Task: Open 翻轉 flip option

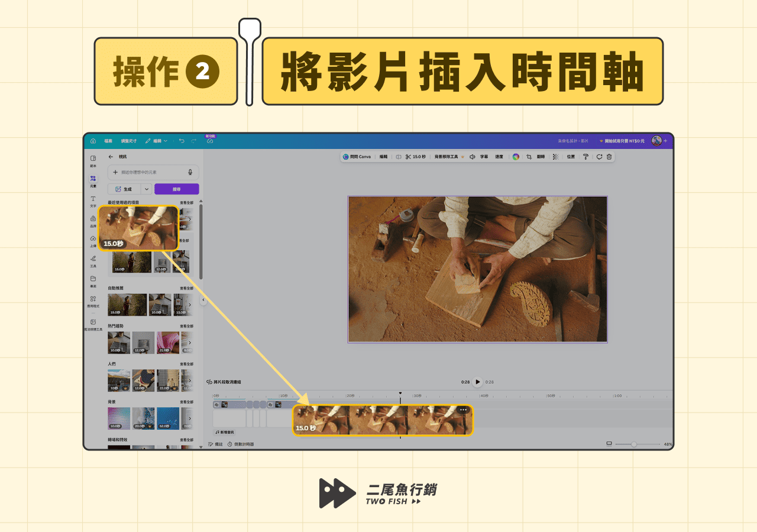Action: [541, 157]
